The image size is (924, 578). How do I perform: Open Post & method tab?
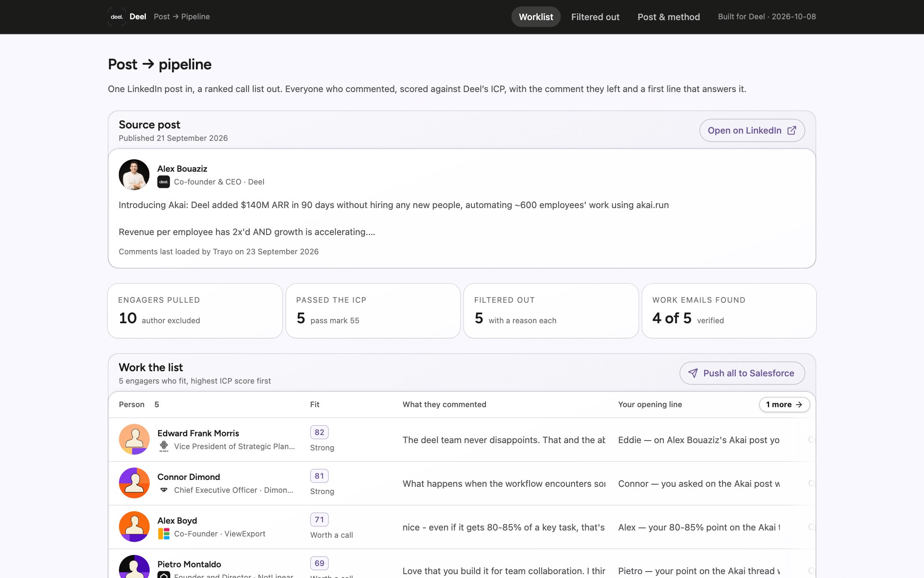tap(669, 17)
